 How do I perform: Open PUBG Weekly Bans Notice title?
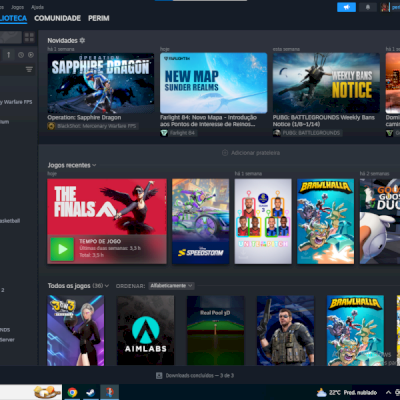(x=324, y=121)
